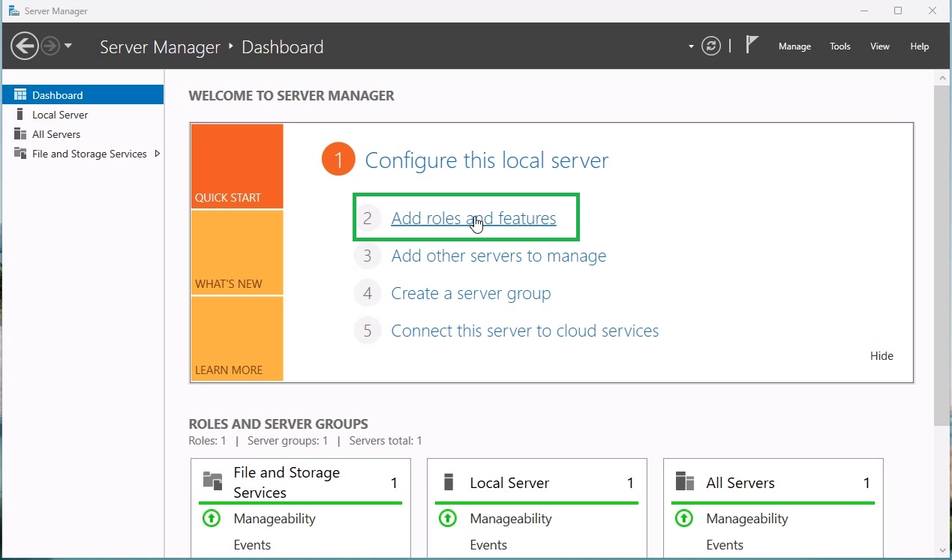The height and width of the screenshot is (560, 952).
Task: Click Create a server group link
Action: click(x=471, y=293)
